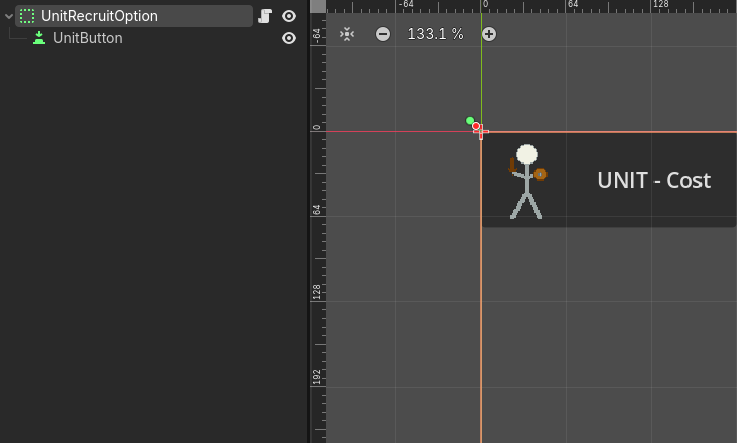Screen dimensions: 737x443
Task: Click the green anchor handle in viewport
Action: tap(470, 121)
